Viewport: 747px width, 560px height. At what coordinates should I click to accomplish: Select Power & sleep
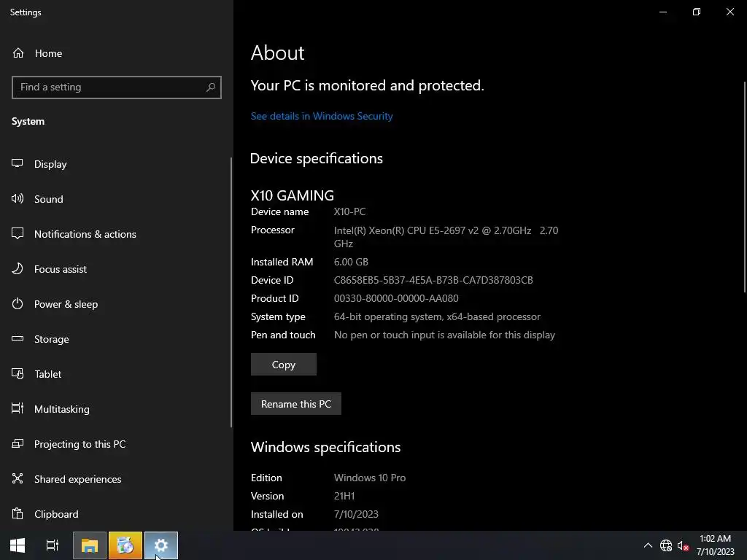coord(66,304)
